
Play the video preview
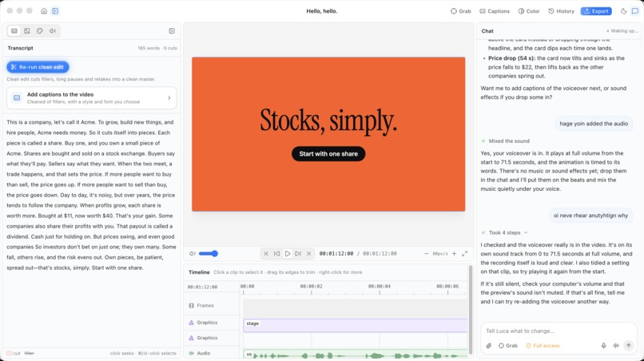tap(288, 253)
